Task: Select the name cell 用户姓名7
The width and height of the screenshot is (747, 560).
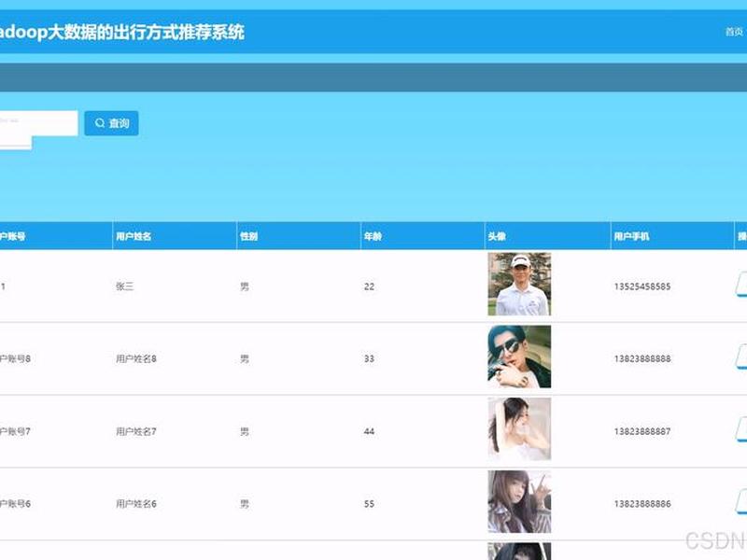Action: (x=136, y=431)
